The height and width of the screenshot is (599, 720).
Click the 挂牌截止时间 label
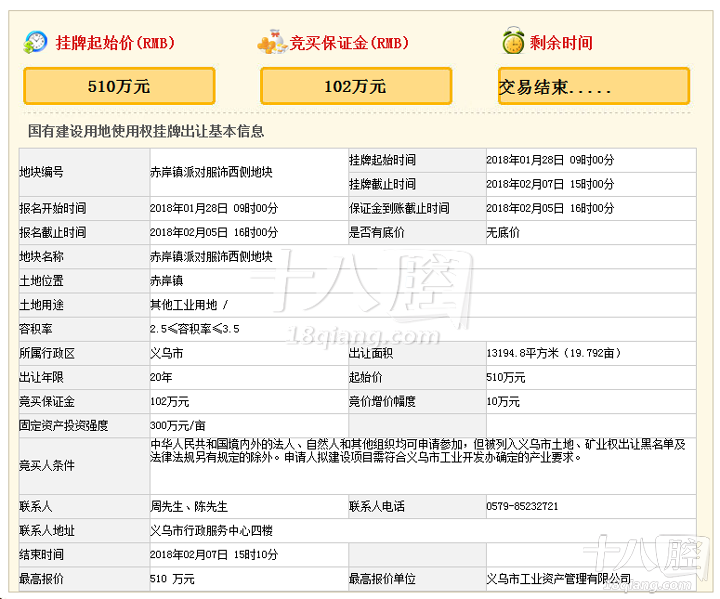(382, 184)
